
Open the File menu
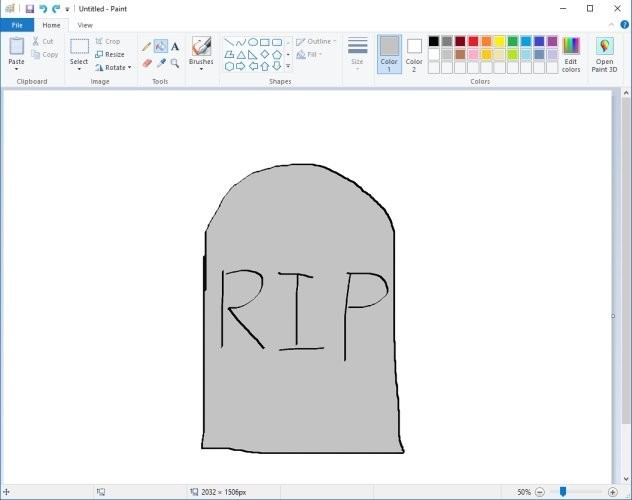[x=17, y=25]
